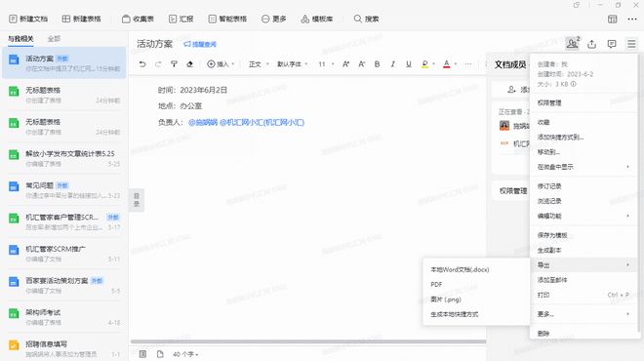This screenshot has width=644, height=361.
Task: Click the clear formatting eraser icon
Action: (x=189, y=64)
